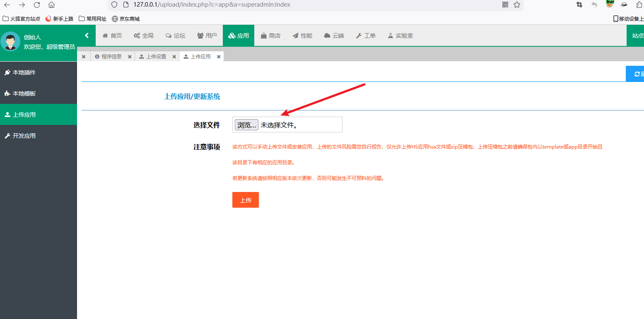644x319 pixels.
Task: Close the 上传应用 tab
Action: click(x=219, y=57)
